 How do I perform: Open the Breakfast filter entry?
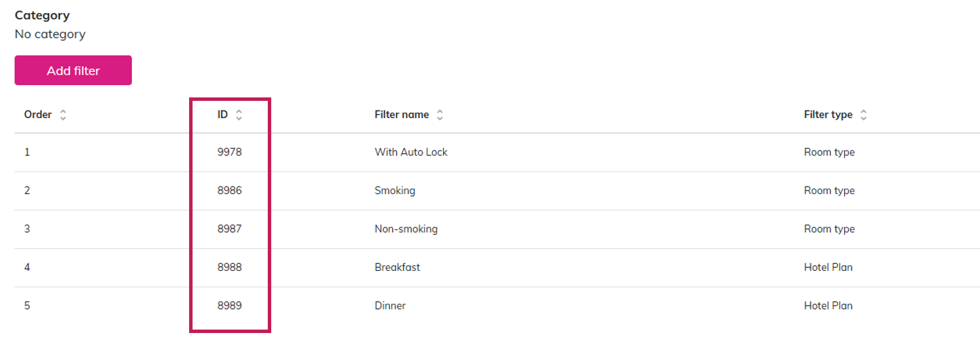coord(397,267)
